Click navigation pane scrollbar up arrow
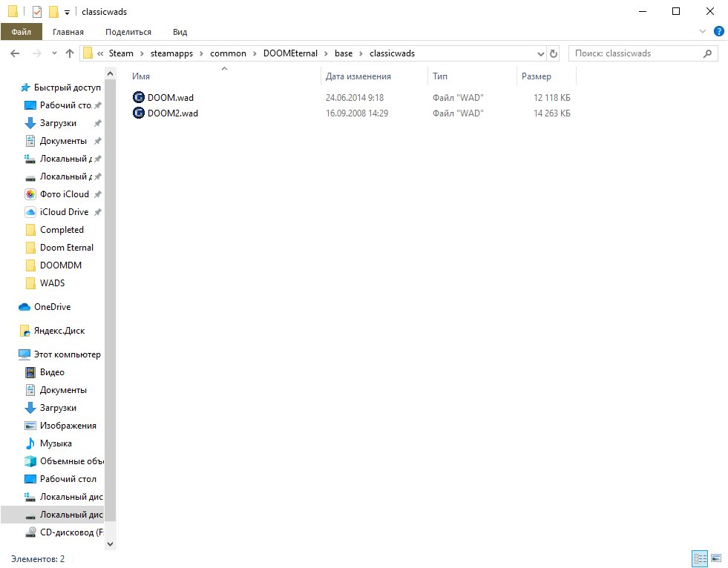728x568 pixels. 110,73
